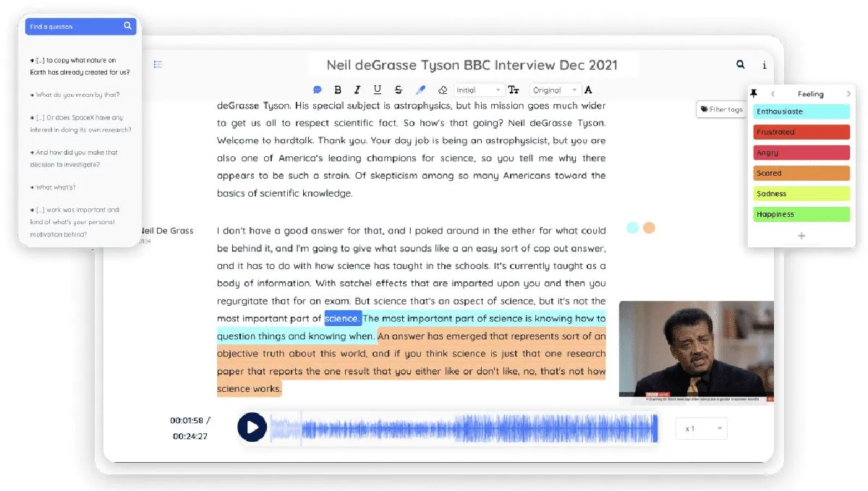Image resolution: width=868 pixels, height=491 pixels.
Task: Click the Filter tags button
Action: click(721, 109)
